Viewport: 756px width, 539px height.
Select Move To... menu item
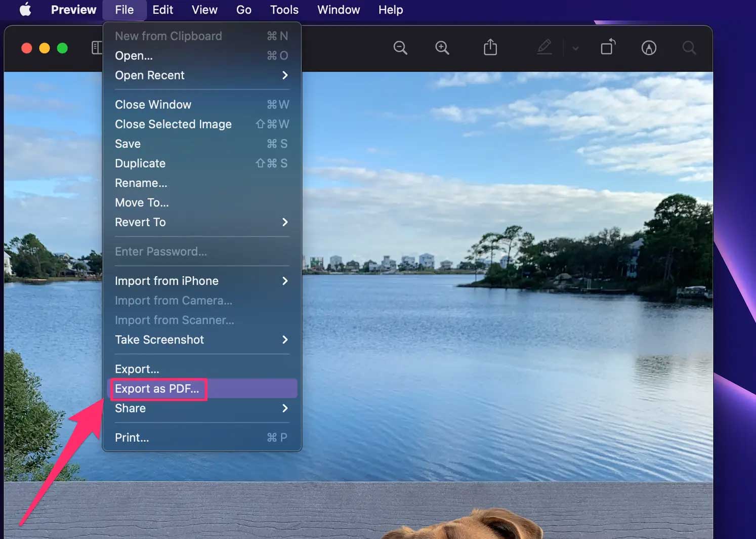click(x=202, y=203)
